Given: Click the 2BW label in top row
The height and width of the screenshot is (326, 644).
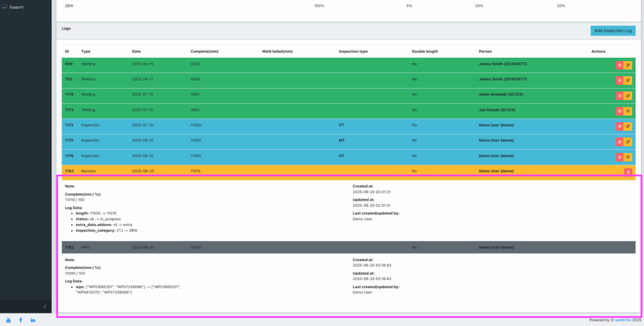Looking at the screenshot, I should [69, 6].
